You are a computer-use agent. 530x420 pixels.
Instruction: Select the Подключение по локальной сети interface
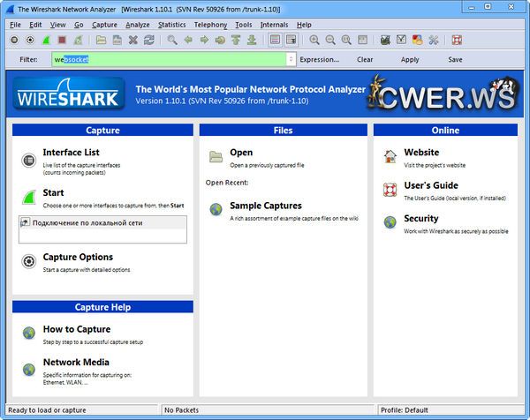pyautogui.click(x=87, y=222)
